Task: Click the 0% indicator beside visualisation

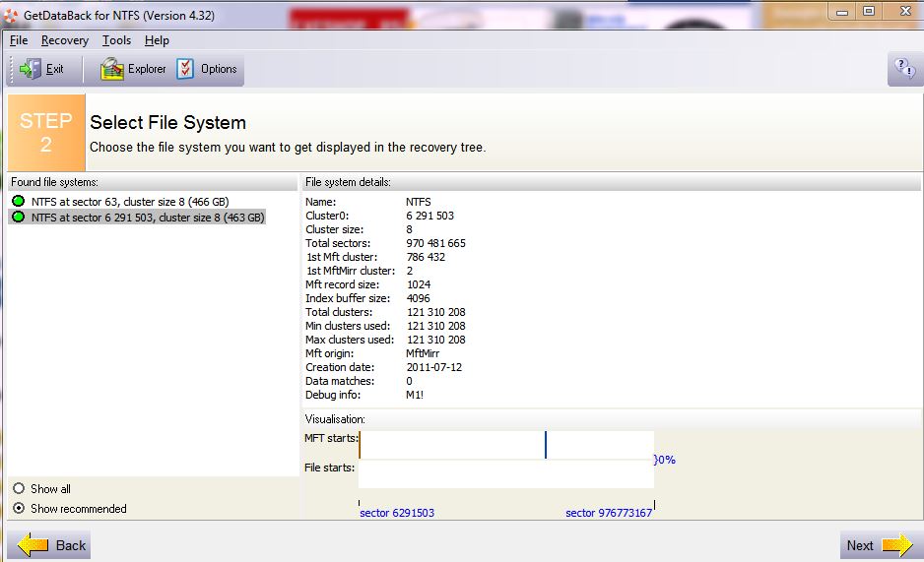Action: tap(665, 460)
